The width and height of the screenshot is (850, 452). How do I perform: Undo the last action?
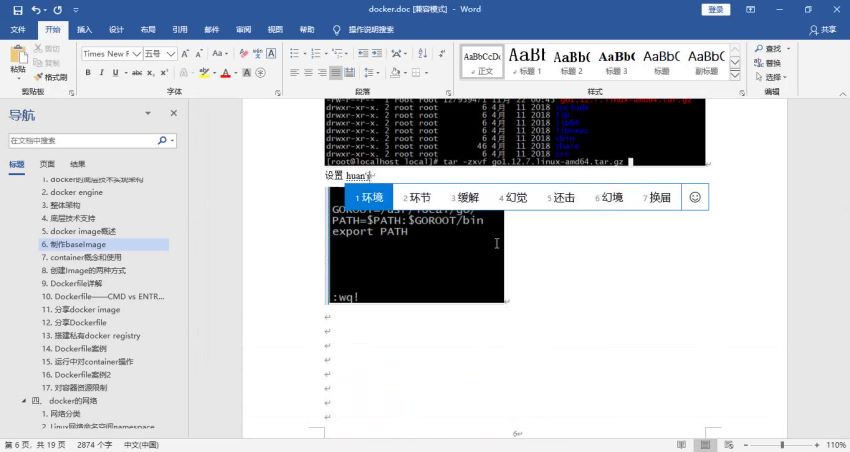[x=36, y=10]
